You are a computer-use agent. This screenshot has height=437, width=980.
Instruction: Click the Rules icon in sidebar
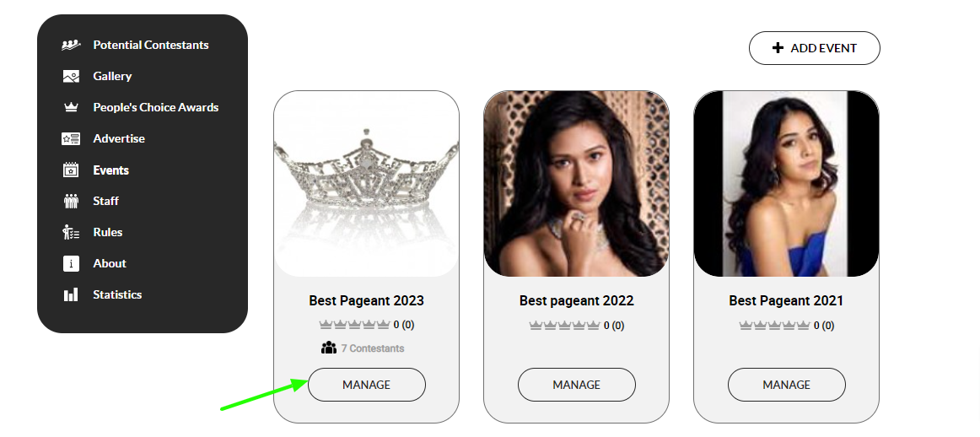point(71,232)
